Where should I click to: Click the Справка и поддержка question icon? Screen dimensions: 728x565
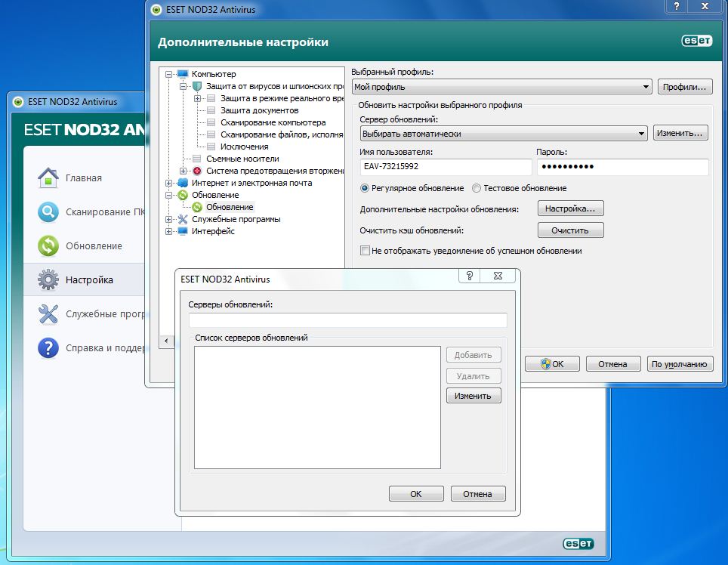point(48,347)
